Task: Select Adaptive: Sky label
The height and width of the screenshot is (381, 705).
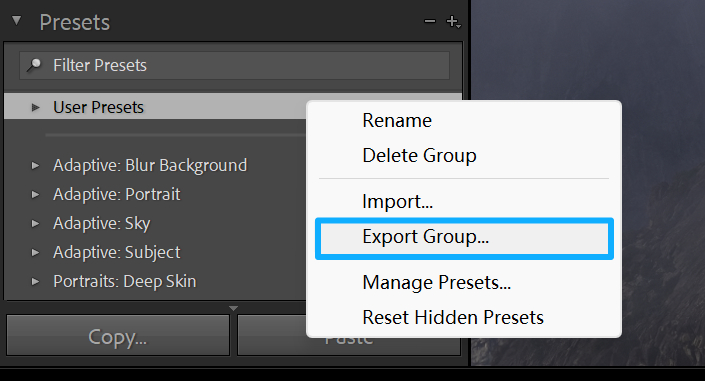Action: (102, 224)
